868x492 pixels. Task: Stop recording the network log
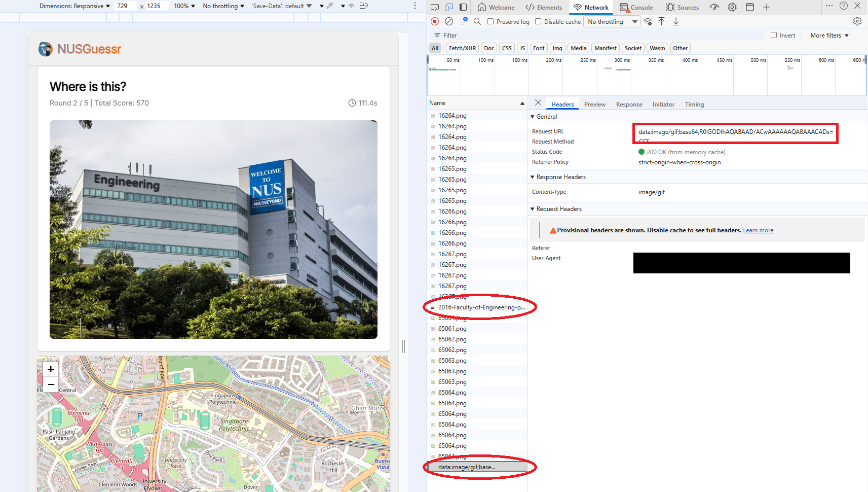click(x=435, y=21)
